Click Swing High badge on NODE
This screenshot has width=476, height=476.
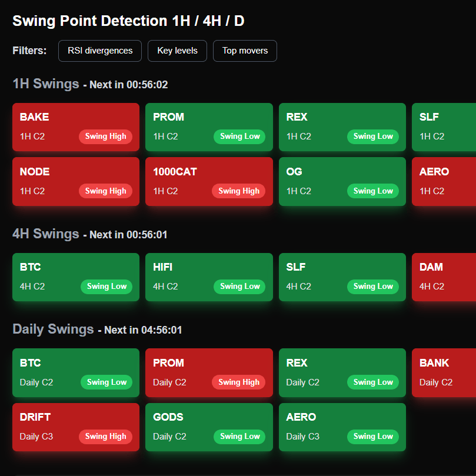click(105, 191)
